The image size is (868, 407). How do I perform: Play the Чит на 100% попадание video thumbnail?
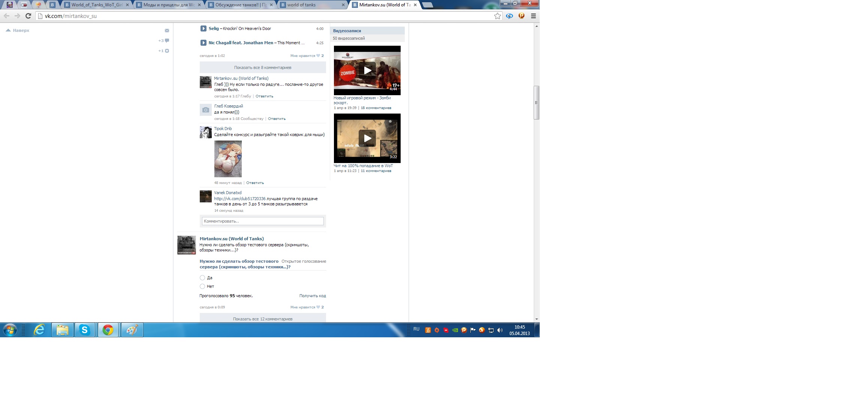point(367,138)
